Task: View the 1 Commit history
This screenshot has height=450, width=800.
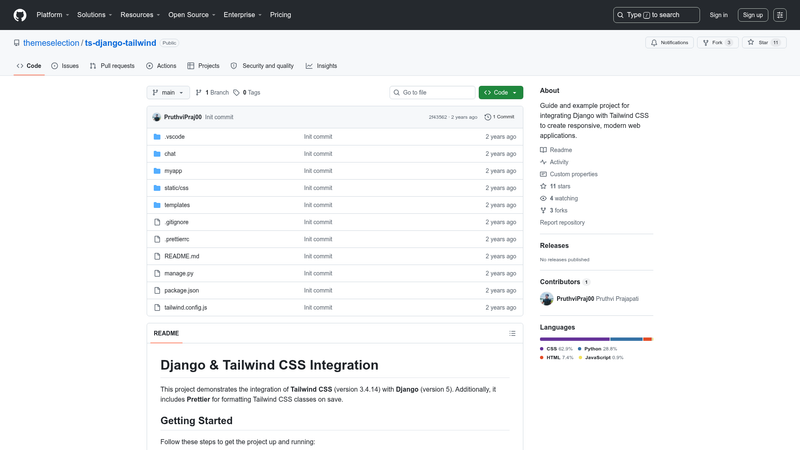Action: point(499,117)
